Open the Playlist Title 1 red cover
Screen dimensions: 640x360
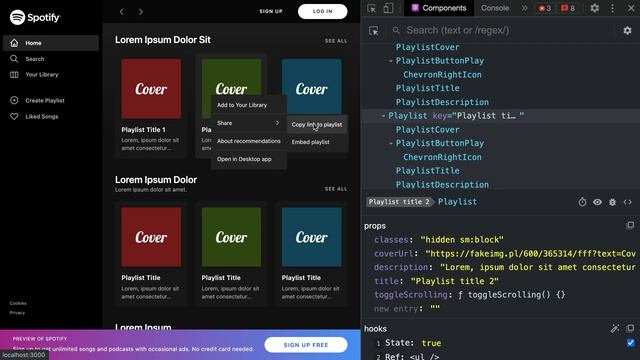coord(151,89)
